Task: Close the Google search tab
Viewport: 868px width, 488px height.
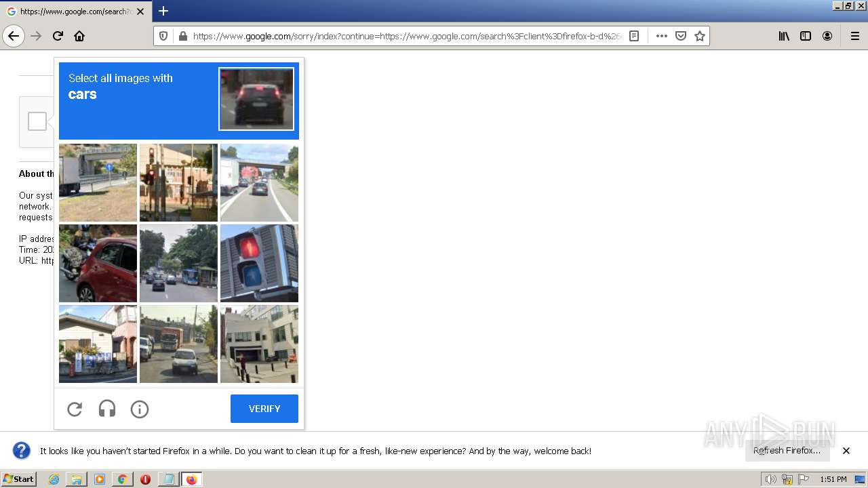Action: [x=140, y=12]
